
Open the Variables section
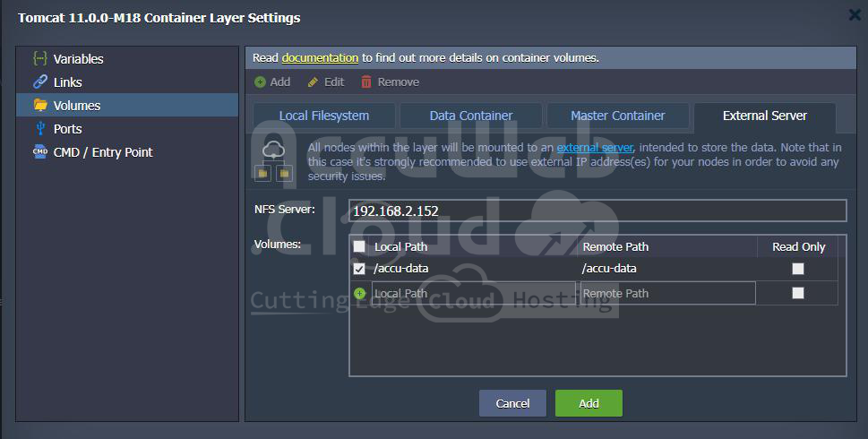coord(127,58)
